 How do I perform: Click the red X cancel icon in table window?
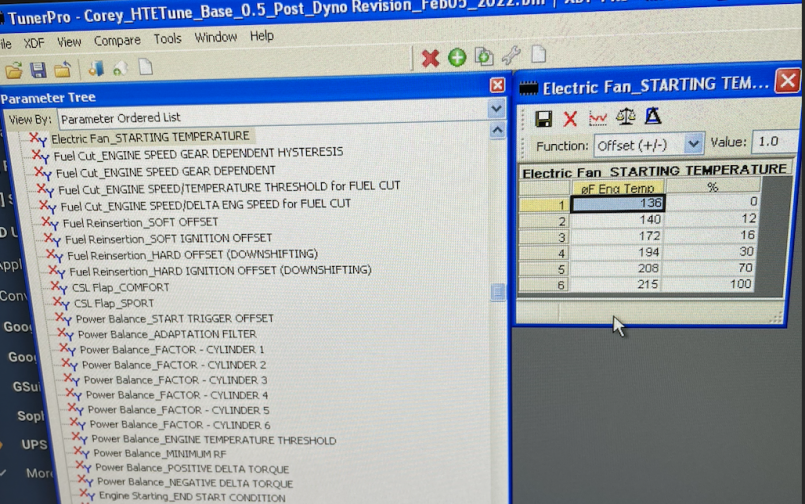pyautogui.click(x=570, y=118)
